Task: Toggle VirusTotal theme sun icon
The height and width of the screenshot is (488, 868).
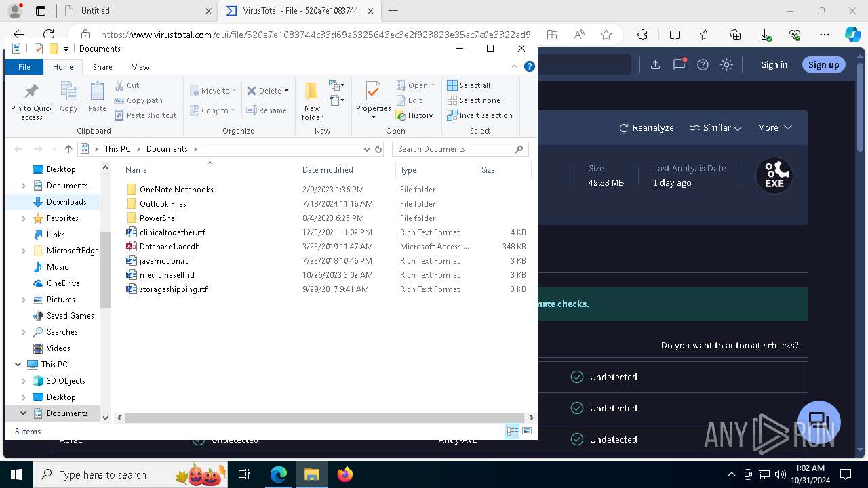Action: (727, 64)
